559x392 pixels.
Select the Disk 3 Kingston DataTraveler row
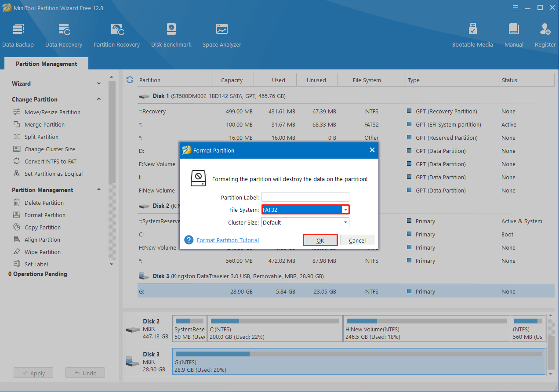pos(346,276)
